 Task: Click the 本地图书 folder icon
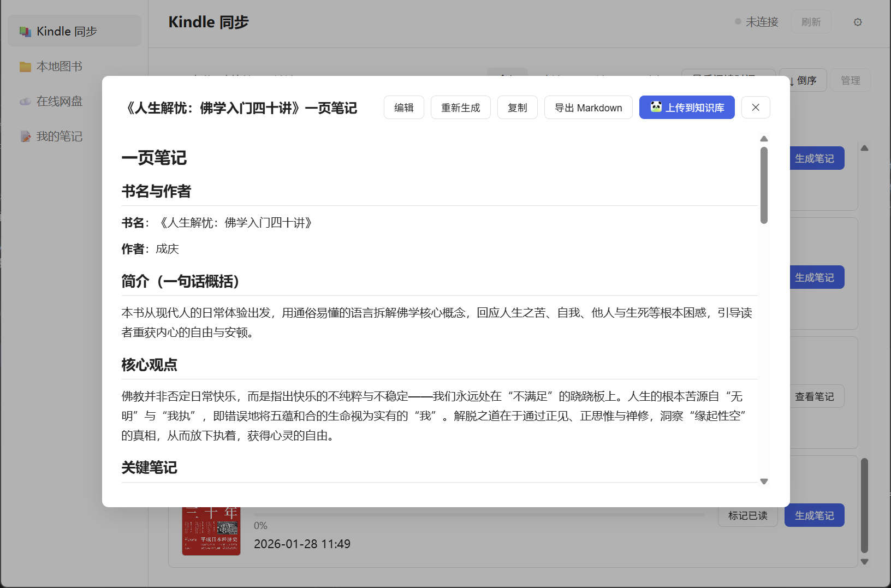pos(25,67)
